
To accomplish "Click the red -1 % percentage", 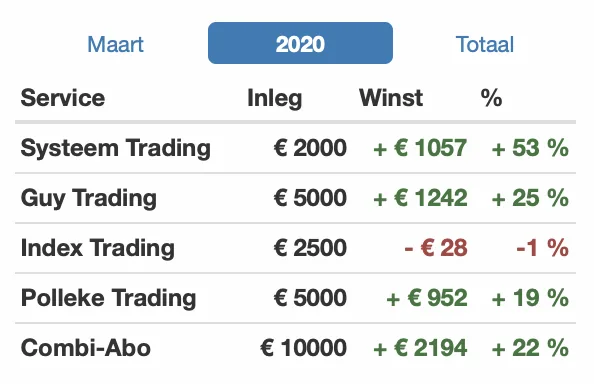I will click(x=542, y=248).
